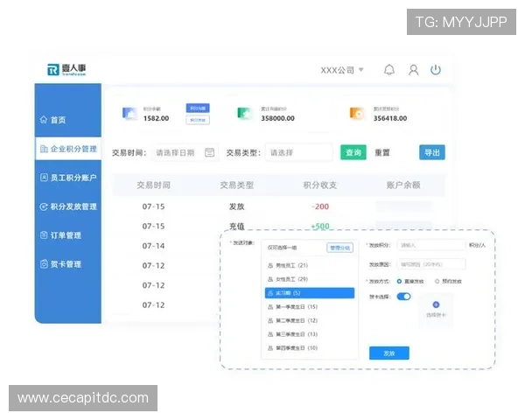
Task: Open calendar icon in 交易时间 field
Action: point(210,152)
